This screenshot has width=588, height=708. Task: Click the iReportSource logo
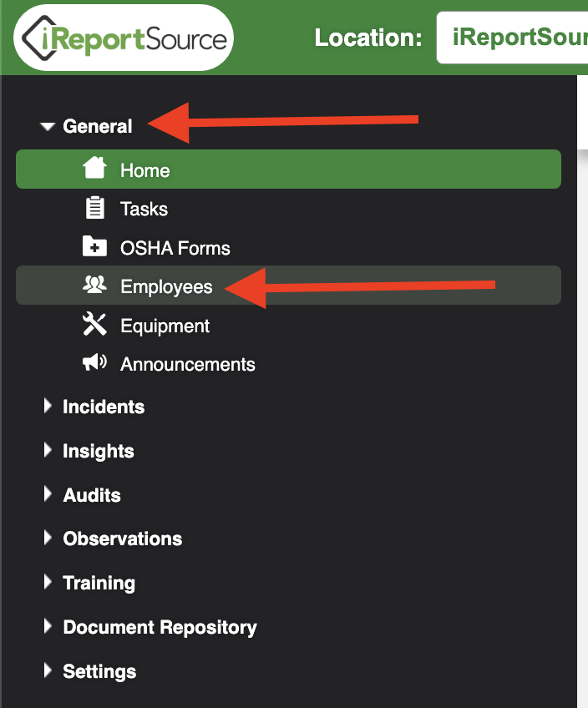pos(124,38)
